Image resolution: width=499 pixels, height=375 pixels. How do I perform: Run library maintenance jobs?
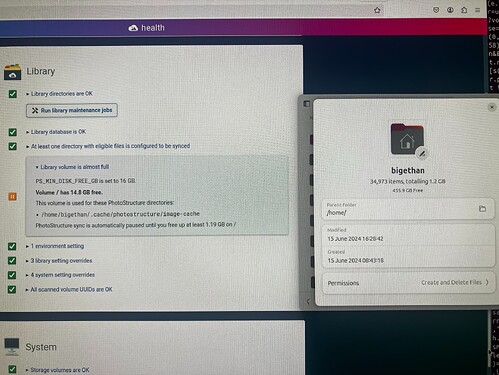click(x=72, y=110)
